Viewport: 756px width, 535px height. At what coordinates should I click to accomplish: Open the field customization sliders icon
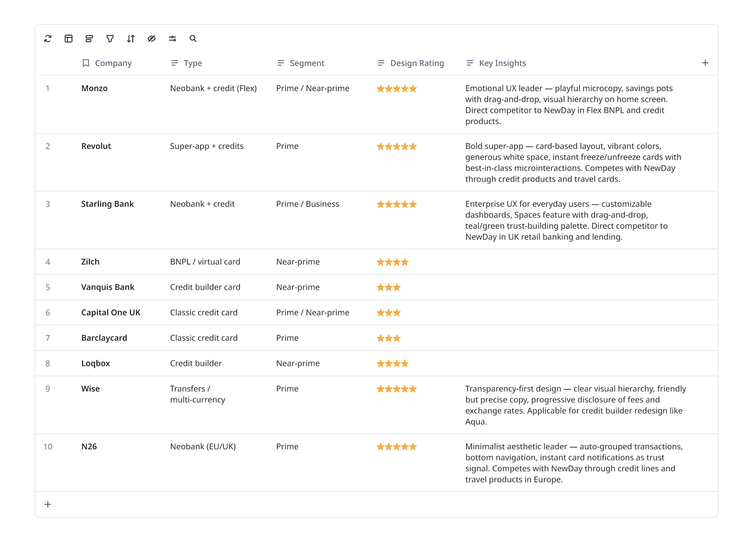click(x=172, y=38)
